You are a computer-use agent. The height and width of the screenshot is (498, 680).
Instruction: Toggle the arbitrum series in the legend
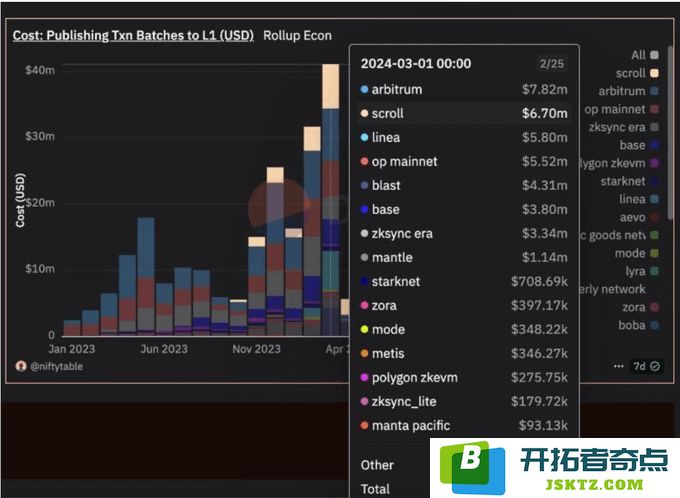pos(628,91)
